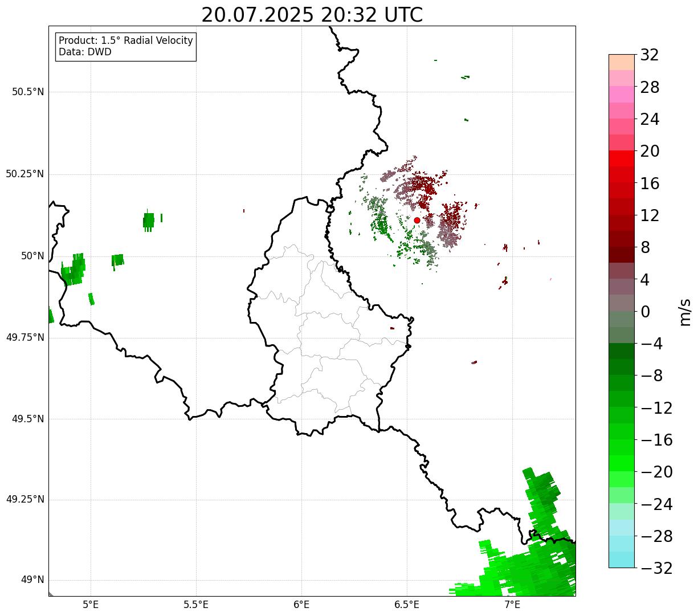Click the colorbar value −16
The width and height of the screenshot is (698, 616).
coord(656,440)
